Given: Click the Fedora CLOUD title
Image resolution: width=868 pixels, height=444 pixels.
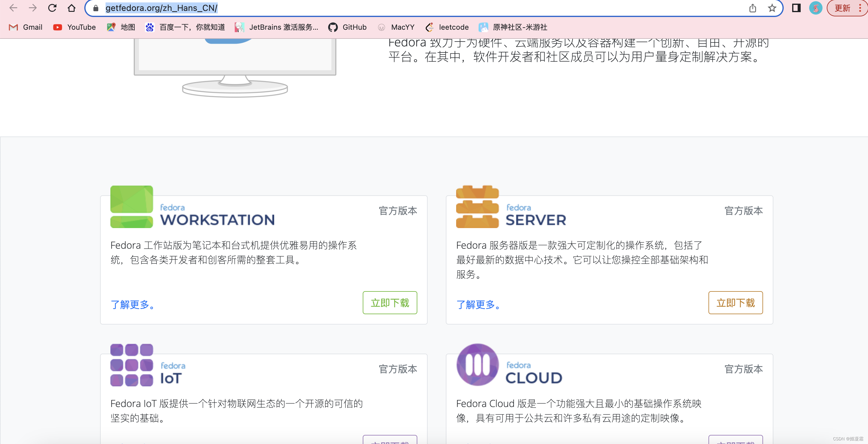Looking at the screenshot, I should pyautogui.click(x=534, y=373).
